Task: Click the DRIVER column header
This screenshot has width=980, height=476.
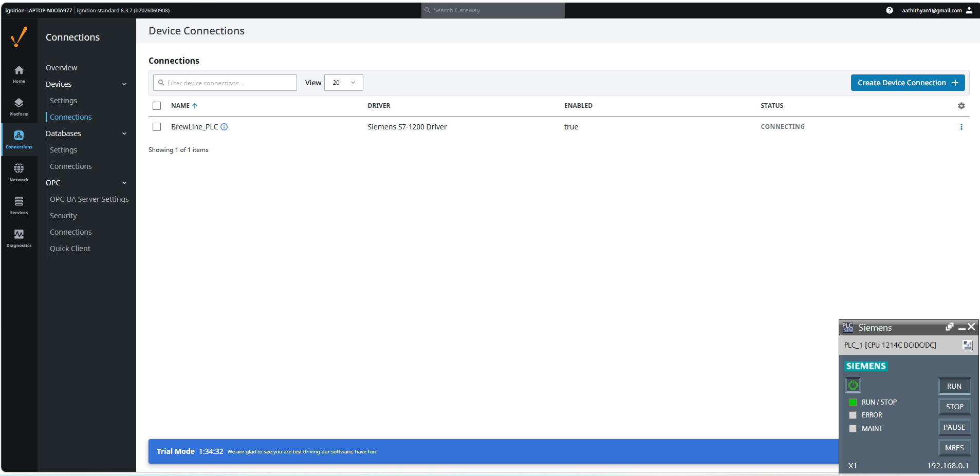Action: 379,106
